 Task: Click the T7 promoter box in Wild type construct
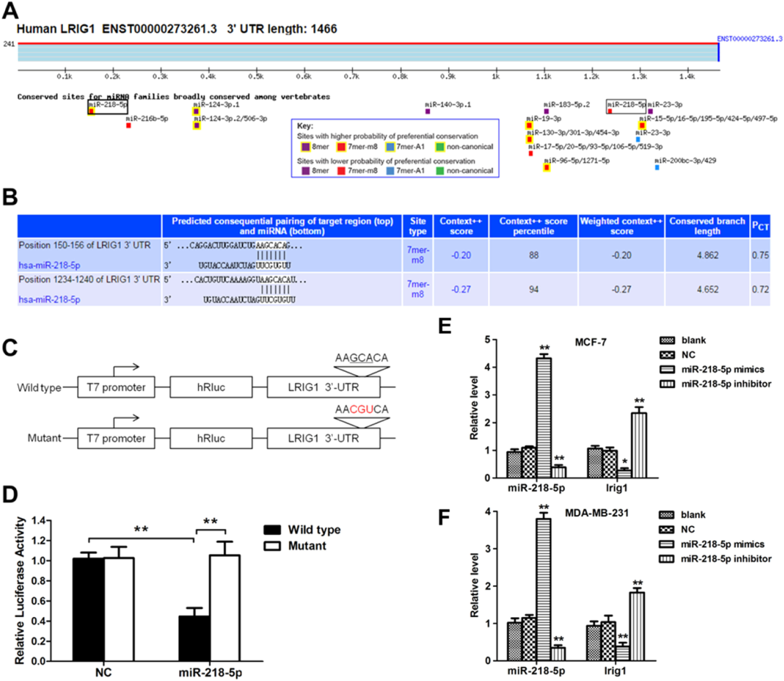116,387
